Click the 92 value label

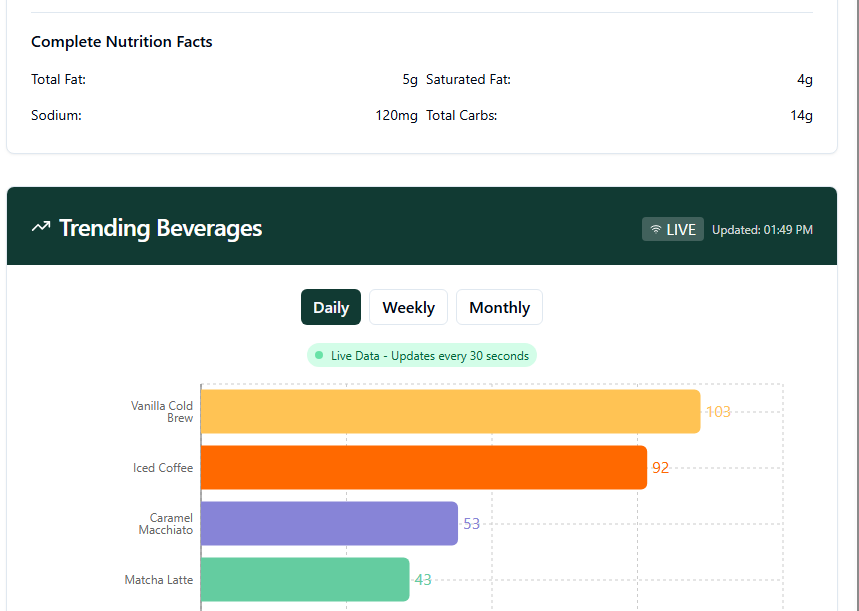click(x=660, y=468)
